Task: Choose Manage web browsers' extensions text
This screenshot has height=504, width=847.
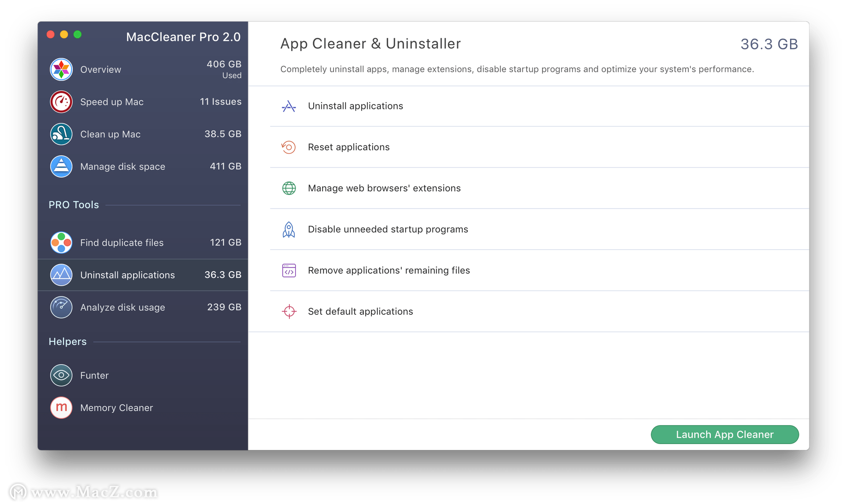Action: [384, 188]
